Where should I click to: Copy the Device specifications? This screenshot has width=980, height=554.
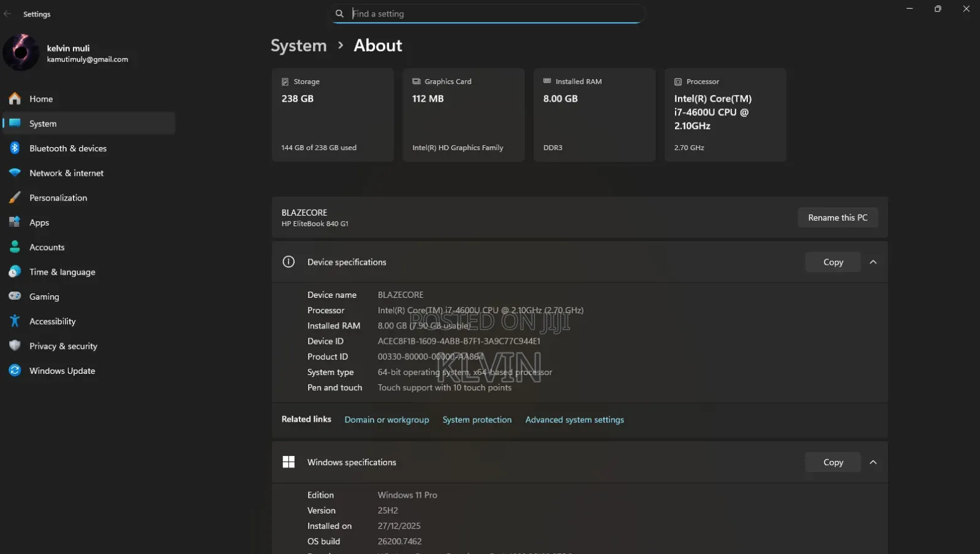pyautogui.click(x=833, y=262)
